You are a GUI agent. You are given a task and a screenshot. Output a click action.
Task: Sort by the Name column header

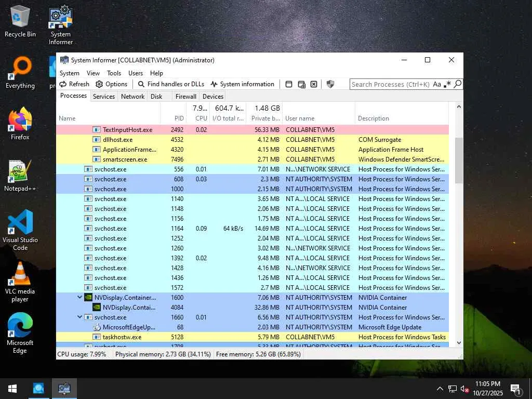pyautogui.click(x=108, y=113)
